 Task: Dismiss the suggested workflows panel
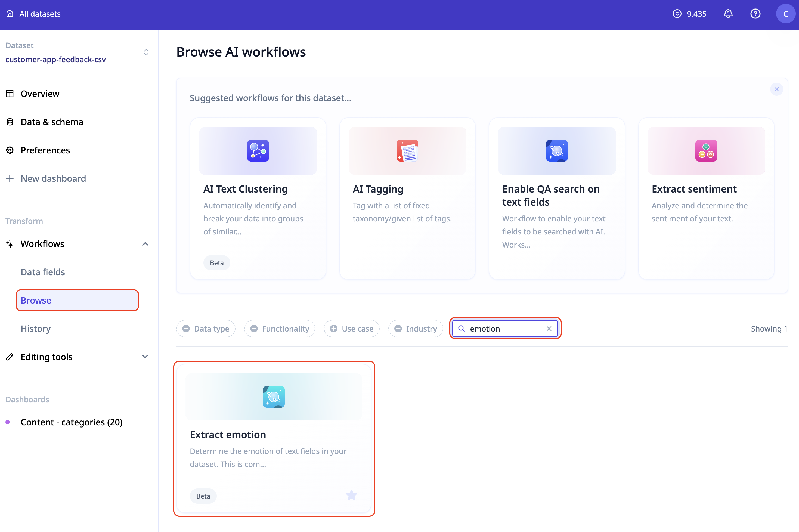(776, 89)
